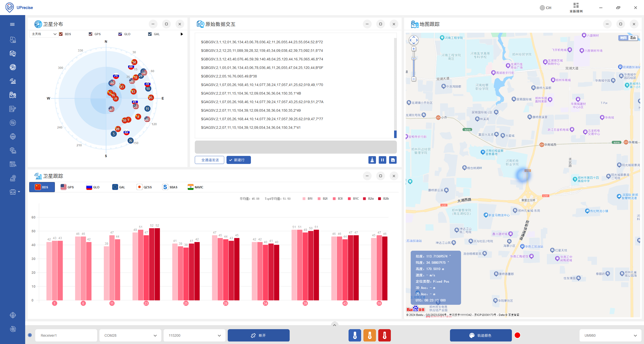Click the track color (轨迹颜色) button
644x344 pixels.
tap(481, 335)
